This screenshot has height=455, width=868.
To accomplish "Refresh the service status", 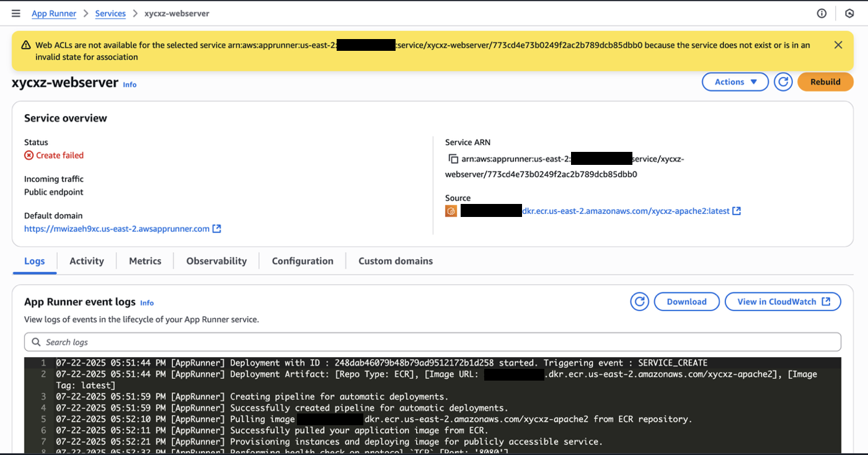I will tap(782, 81).
